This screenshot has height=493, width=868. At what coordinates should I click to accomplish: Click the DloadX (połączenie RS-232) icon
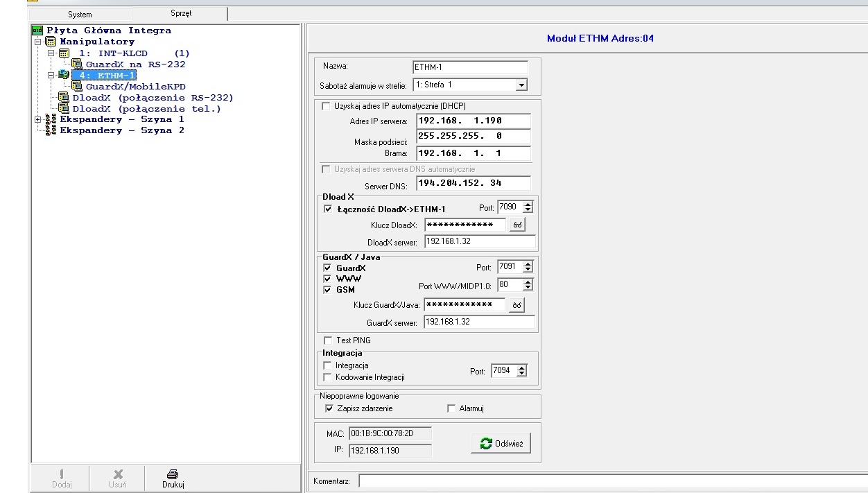(x=64, y=97)
